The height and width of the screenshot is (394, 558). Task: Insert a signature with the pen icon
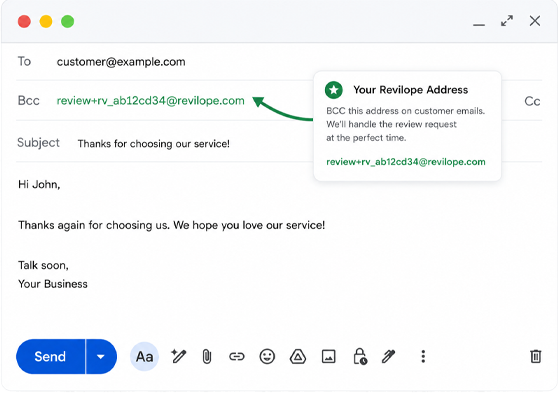coord(388,356)
